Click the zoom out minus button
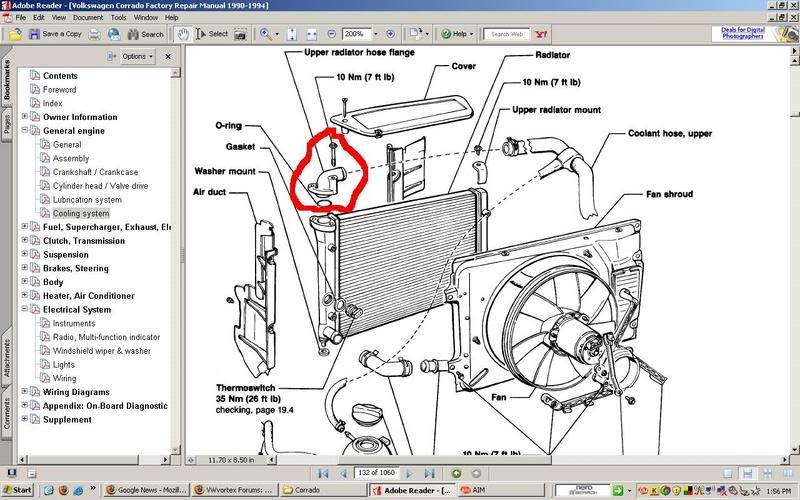This screenshot has height=500, width=800. point(332,34)
